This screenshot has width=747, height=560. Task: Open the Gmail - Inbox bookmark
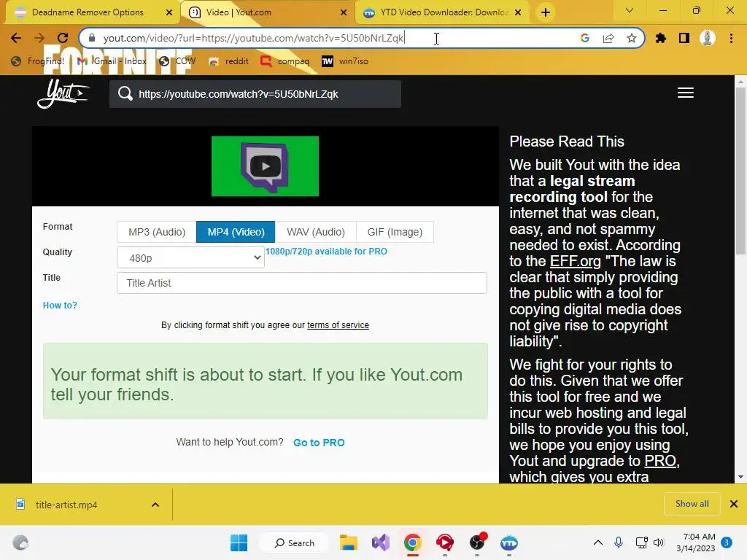coord(112,61)
